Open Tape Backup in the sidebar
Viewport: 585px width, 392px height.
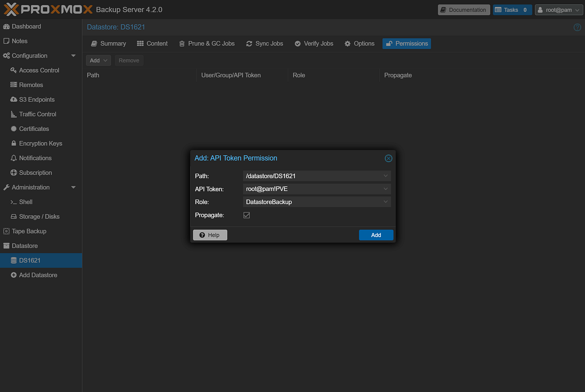[x=41, y=231]
